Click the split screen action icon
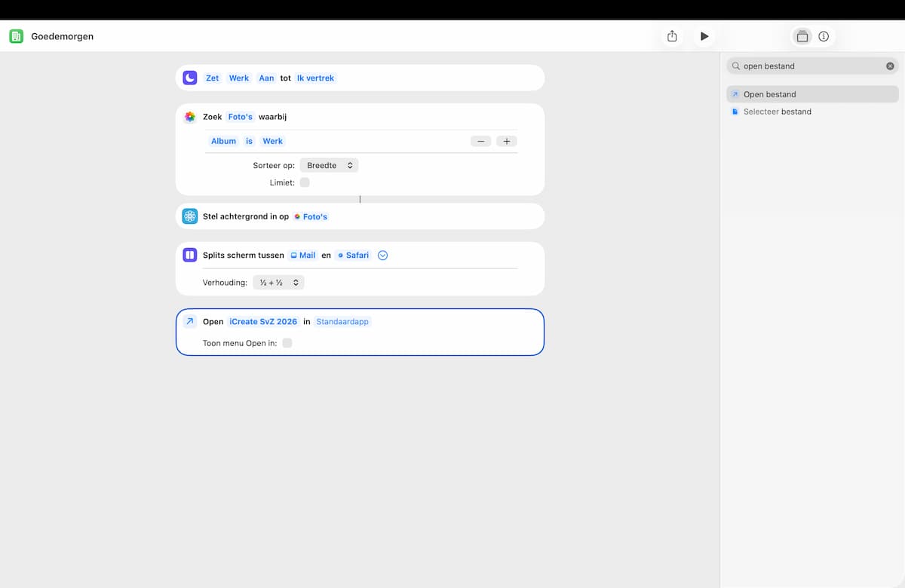Screen dimensions: 905x588 point(190,255)
